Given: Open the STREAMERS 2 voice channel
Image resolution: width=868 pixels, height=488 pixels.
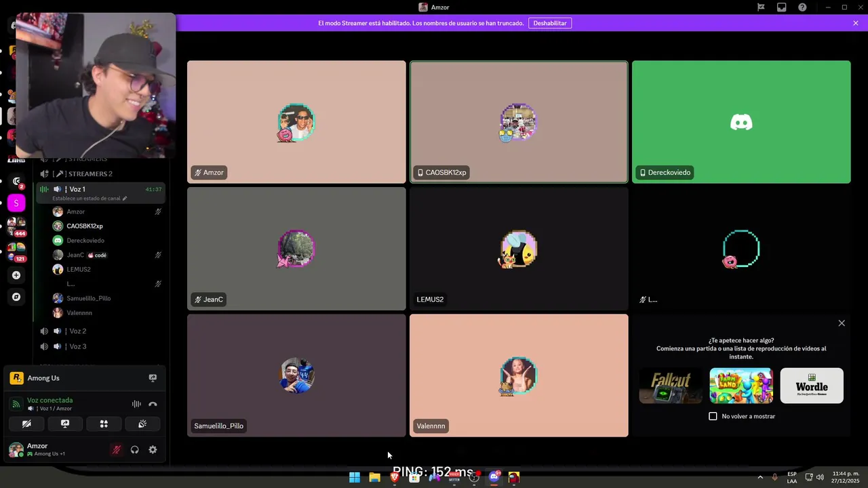Looking at the screenshot, I should point(100,174).
